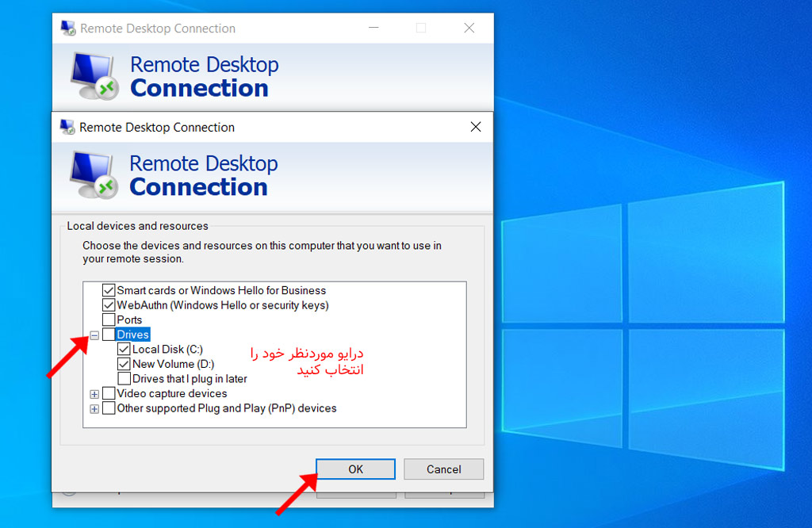Check the Drives parent checkbox
Screen dimensions: 812x528
(108, 335)
